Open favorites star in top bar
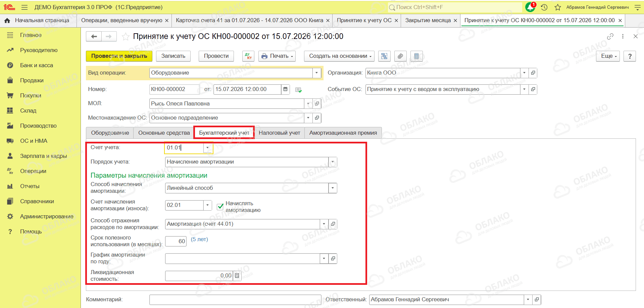This screenshot has width=644, height=308. [x=558, y=7]
